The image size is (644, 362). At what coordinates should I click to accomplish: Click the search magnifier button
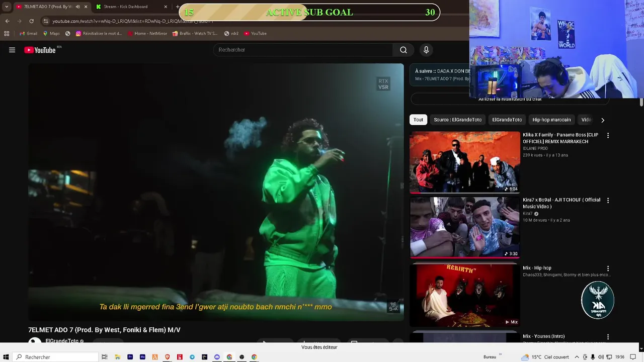pyautogui.click(x=403, y=50)
